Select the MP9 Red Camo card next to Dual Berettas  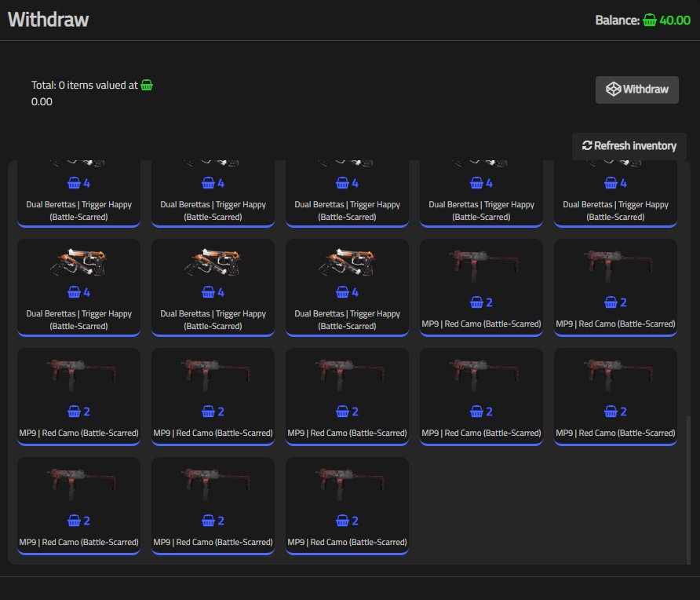pos(481,287)
